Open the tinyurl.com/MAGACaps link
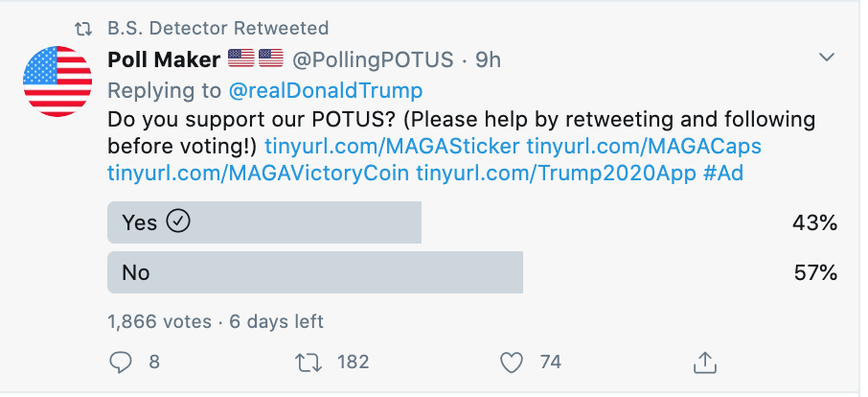Image resolution: width=868 pixels, height=397 pixels. 644,147
